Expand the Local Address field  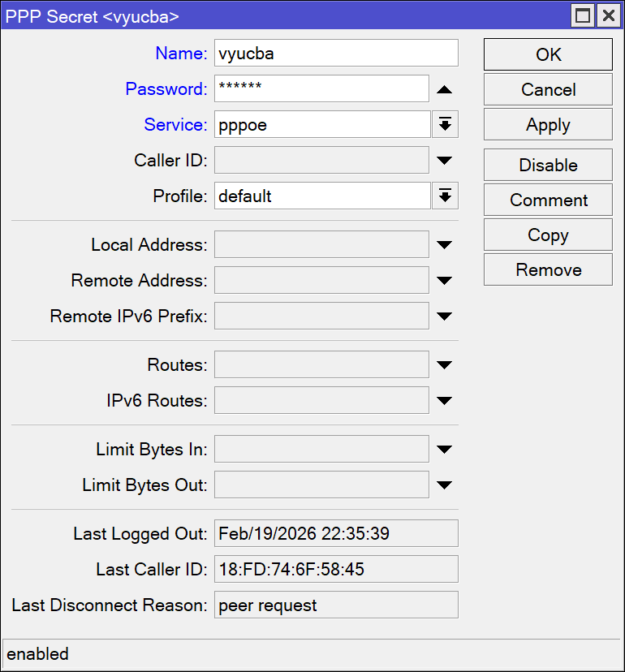click(x=444, y=245)
